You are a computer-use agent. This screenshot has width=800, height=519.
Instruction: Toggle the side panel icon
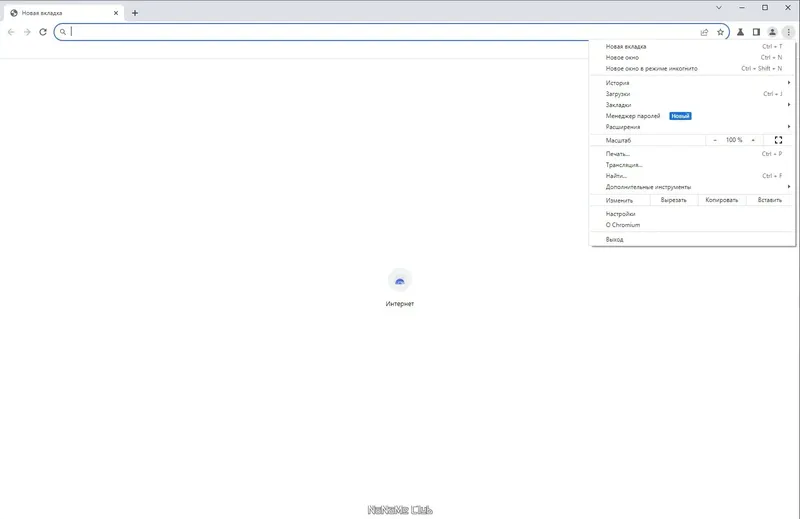[x=756, y=32]
